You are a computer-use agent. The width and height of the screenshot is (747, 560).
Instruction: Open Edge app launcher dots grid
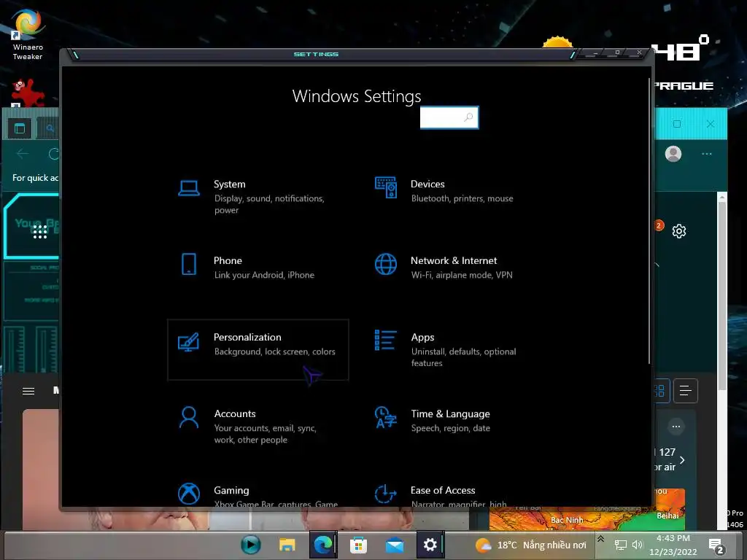[x=40, y=232]
